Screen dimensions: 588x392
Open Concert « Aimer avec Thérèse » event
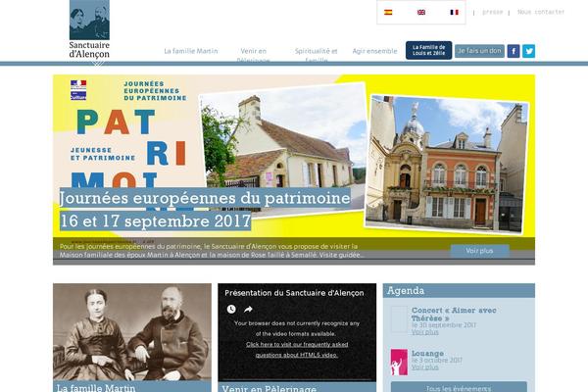point(454,314)
